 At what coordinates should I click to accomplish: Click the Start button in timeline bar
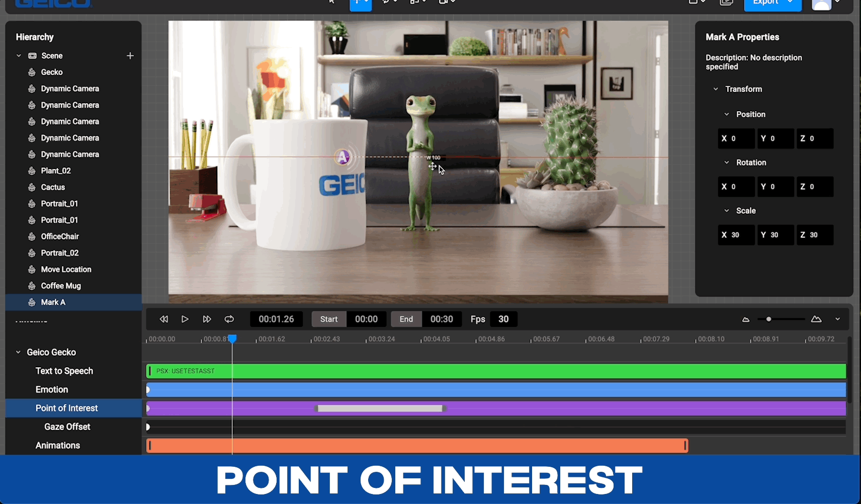329,319
